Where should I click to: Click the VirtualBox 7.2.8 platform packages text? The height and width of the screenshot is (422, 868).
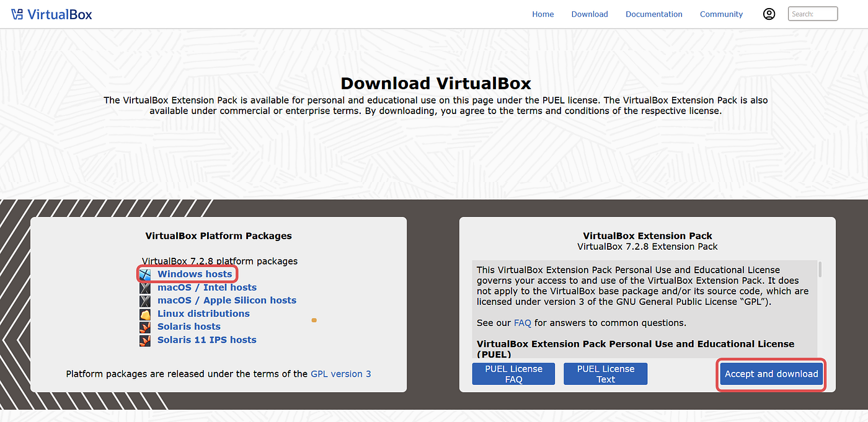(219, 261)
